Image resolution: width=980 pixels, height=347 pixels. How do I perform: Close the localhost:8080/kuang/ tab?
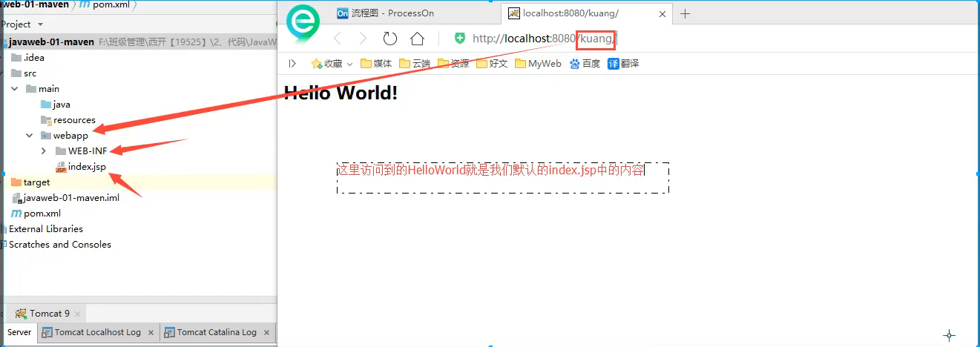[x=662, y=13]
